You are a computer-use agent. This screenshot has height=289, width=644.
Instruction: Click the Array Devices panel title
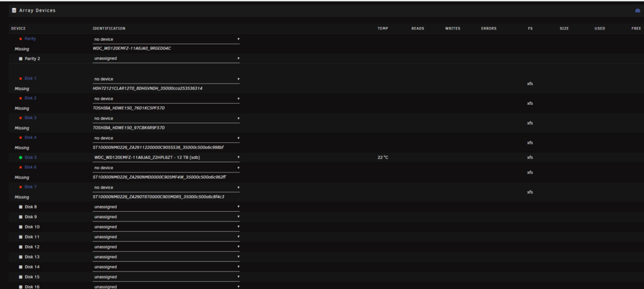(37, 10)
